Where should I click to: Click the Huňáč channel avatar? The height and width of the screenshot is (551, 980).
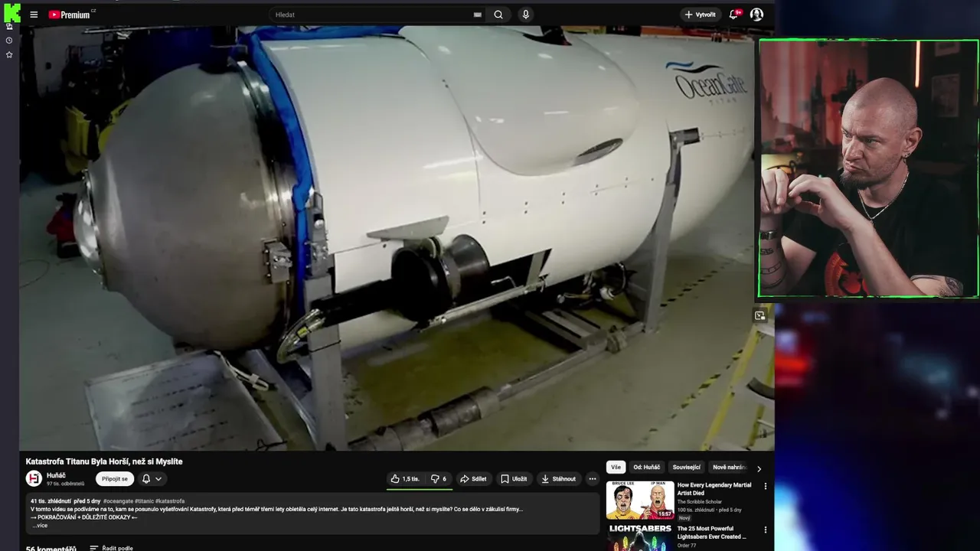pyautogui.click(x=34, y=478)
